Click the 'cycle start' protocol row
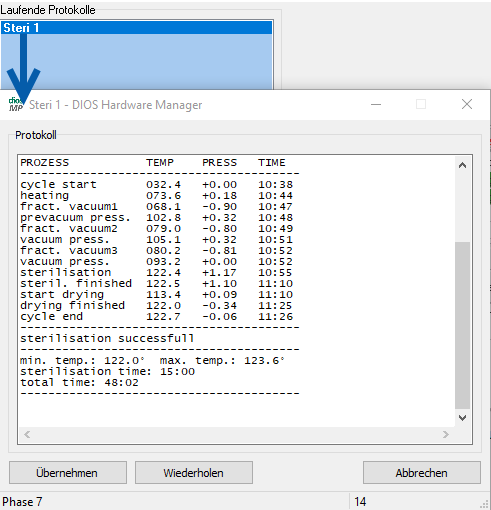Viewport: 491px width, 510px height. (157, 184)
